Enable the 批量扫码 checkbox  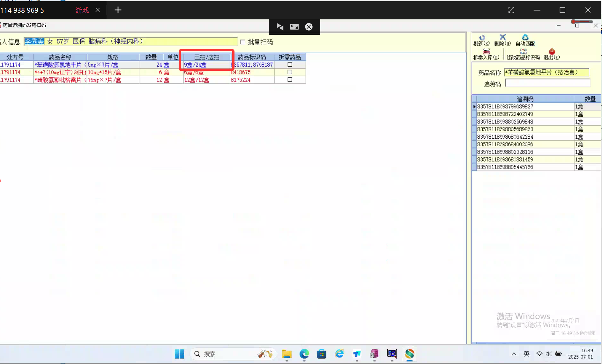[243, 42]
